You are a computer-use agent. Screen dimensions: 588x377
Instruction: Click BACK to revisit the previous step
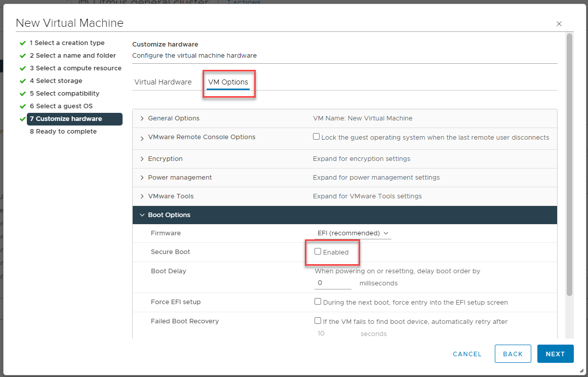[513, 354]
